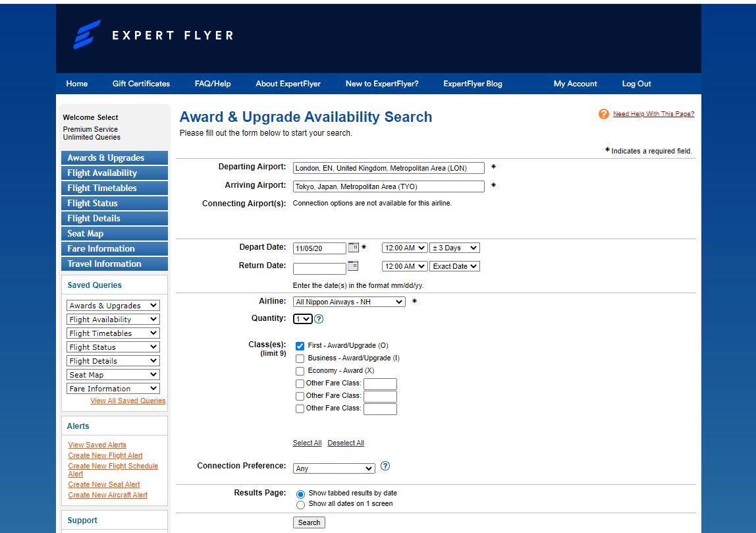Uncheck First - Award/Upgrade (O) checkbox
This screenshot has width=756, height=533.
tap(300, 346)
